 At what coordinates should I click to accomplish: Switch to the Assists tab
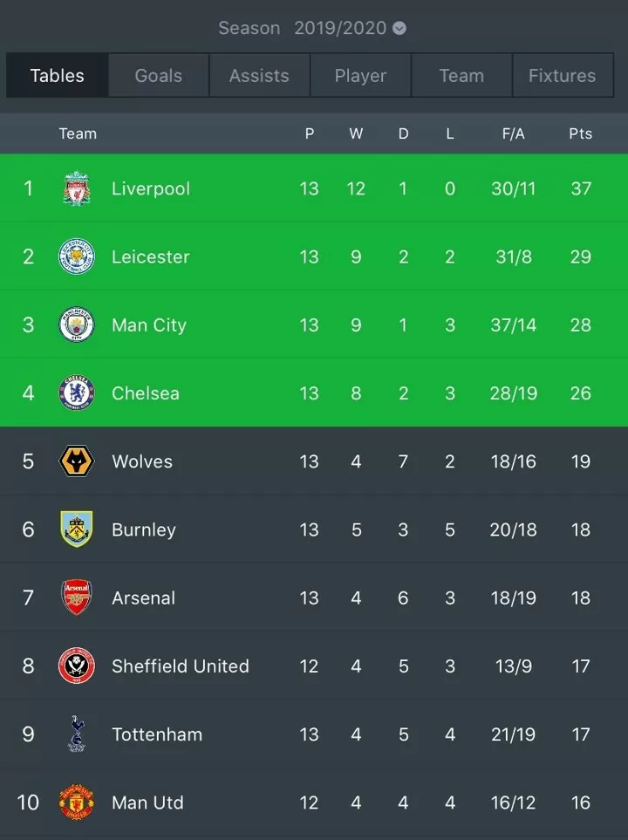pos(259,76)
